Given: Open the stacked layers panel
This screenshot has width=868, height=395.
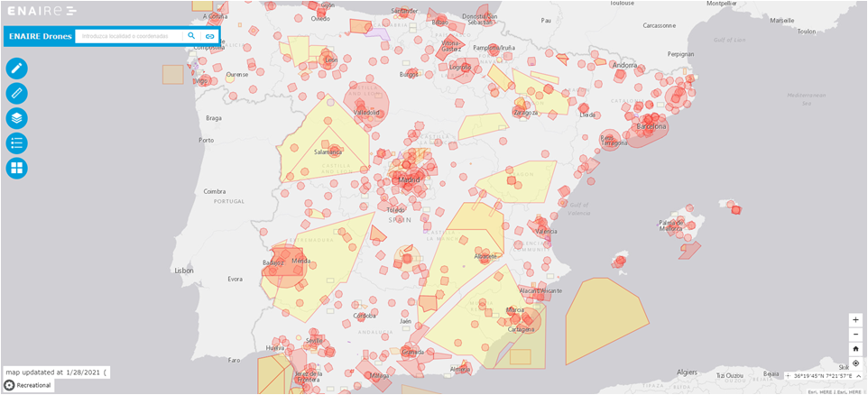Looking at the screenshot, I should point(16,118).
